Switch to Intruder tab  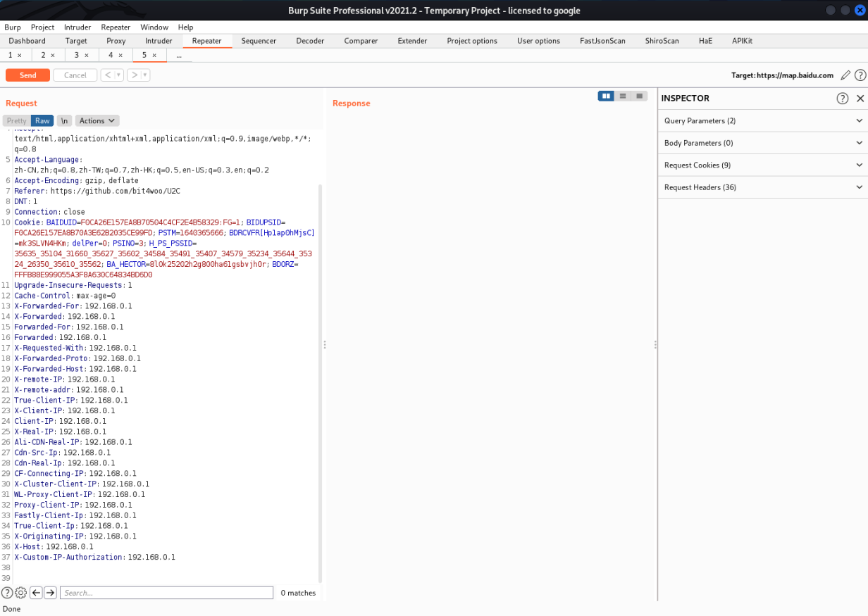[159, 41]
